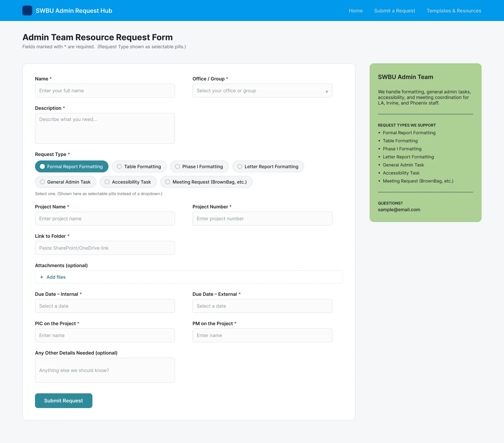Select Meeting Request (BrownBag, etc.) pill
Screen dimensions: 504x443
tap(206, 182)
